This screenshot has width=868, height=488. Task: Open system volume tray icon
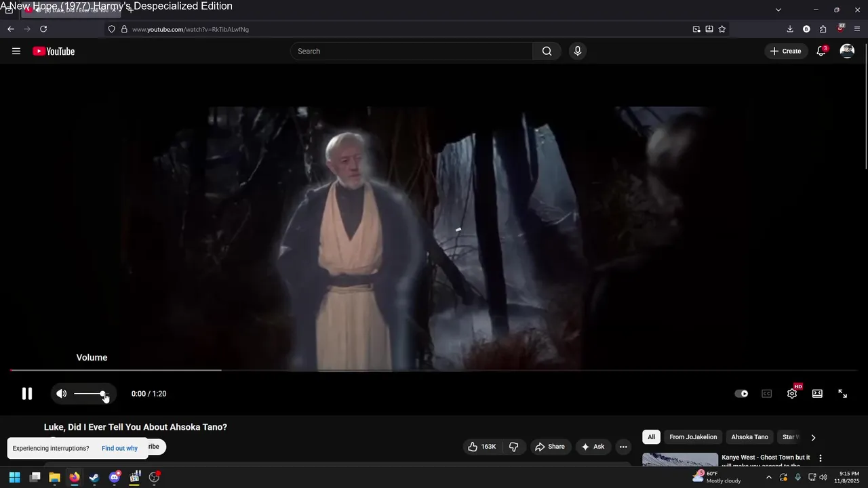pyautogui.click(x=823, y=477)
